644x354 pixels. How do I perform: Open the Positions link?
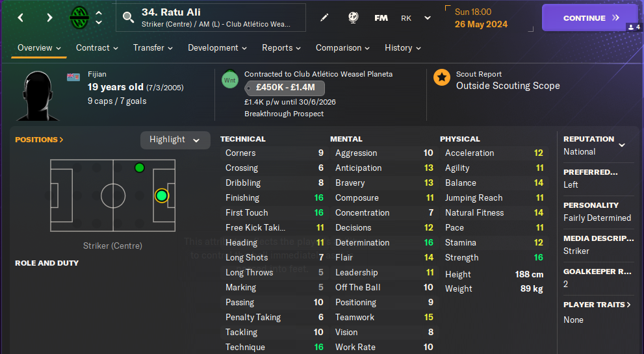point(39,140)
